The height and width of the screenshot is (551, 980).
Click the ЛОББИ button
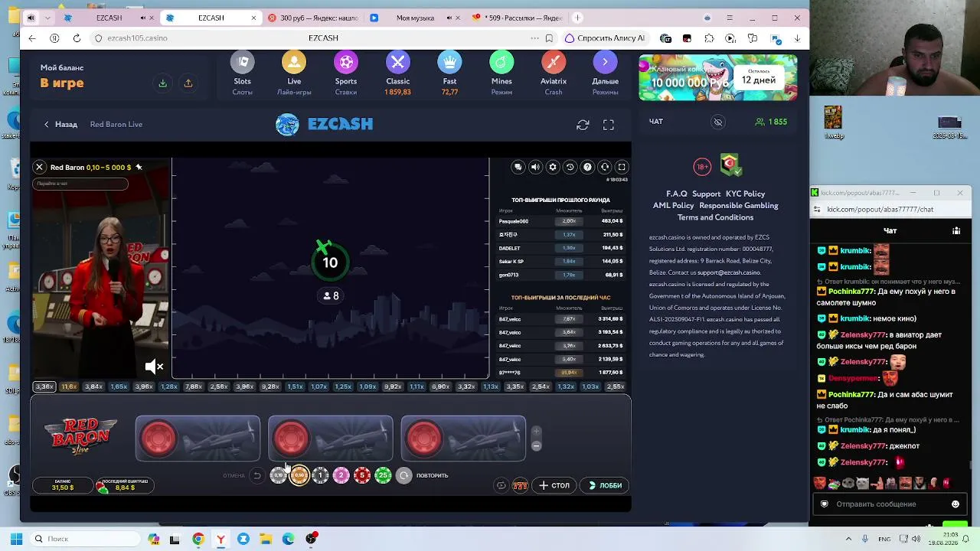tap(605, 485)
